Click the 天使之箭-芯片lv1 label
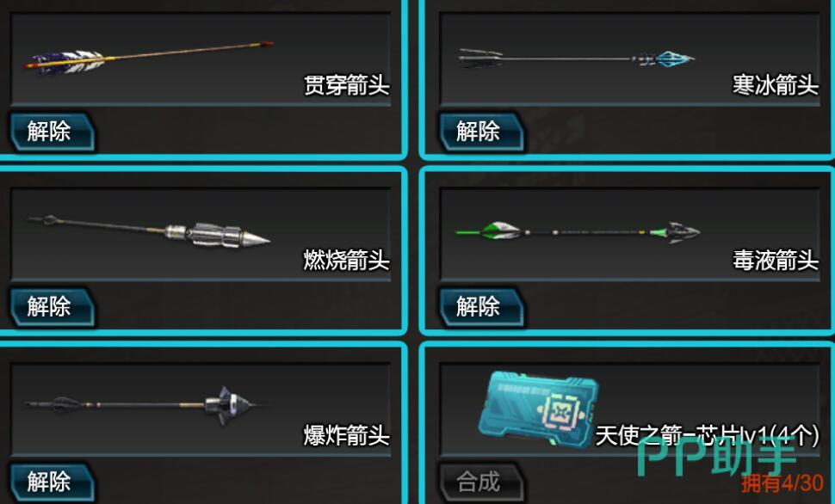 pyautogui.click(x=708, y=435)
